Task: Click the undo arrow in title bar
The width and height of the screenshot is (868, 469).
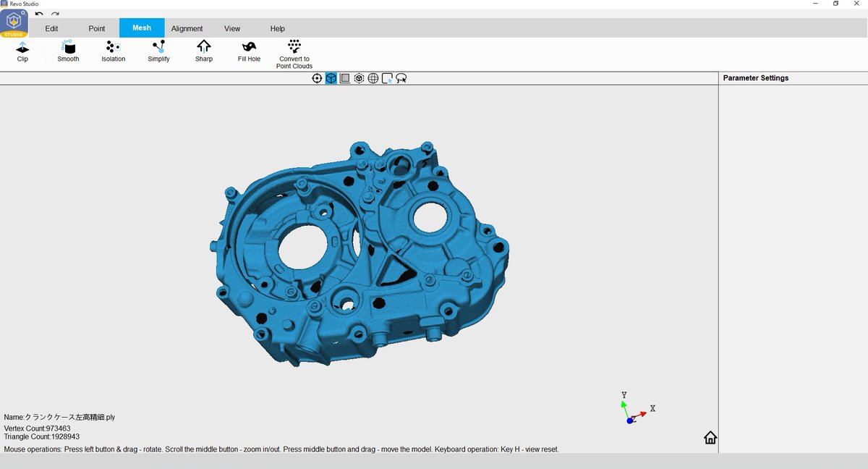Action: click(39, 14)
